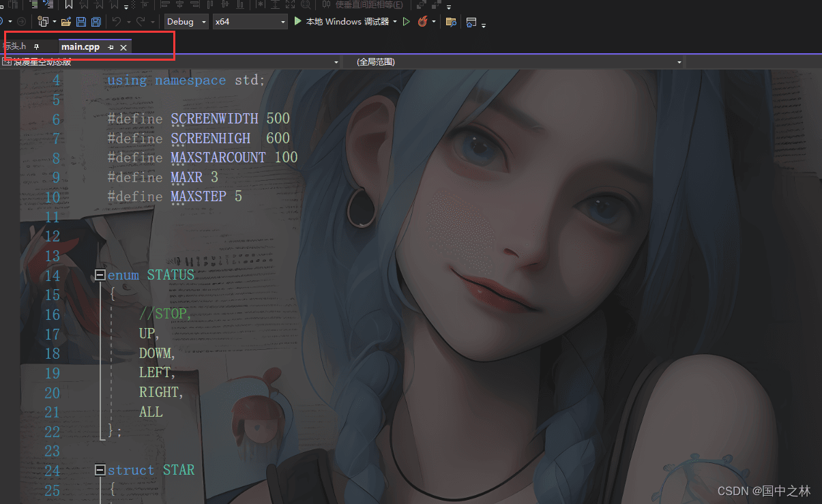Click the word SCREENWIDTH in the code
Screen dimensions: 822x504
click(x=214, y=119)
